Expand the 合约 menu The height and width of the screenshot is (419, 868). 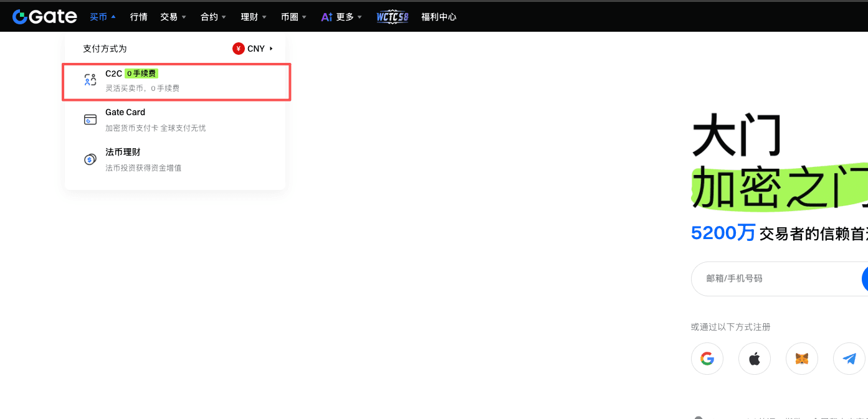(x=214, y=17)
